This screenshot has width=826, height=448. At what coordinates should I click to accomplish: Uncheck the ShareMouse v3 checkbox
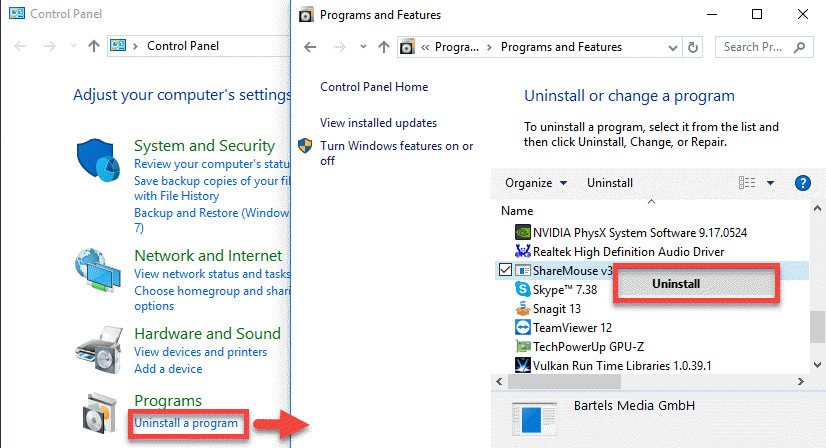(505, 270)
